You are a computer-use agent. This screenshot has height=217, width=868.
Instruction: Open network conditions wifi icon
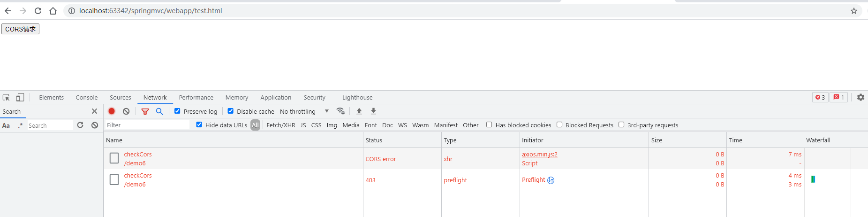pyautogui.click(x=341, y=111)
